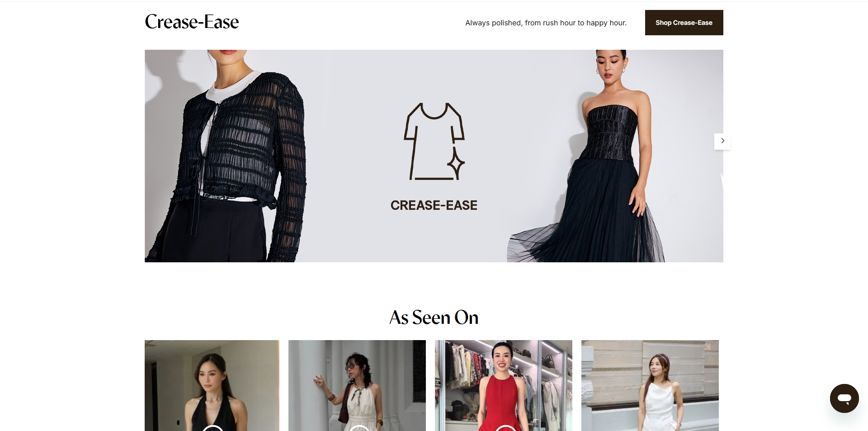Open the thumbnail of woman wearing glasses
Image resolution: width=868 pixels, height=431 pixels.
point(357,385)
